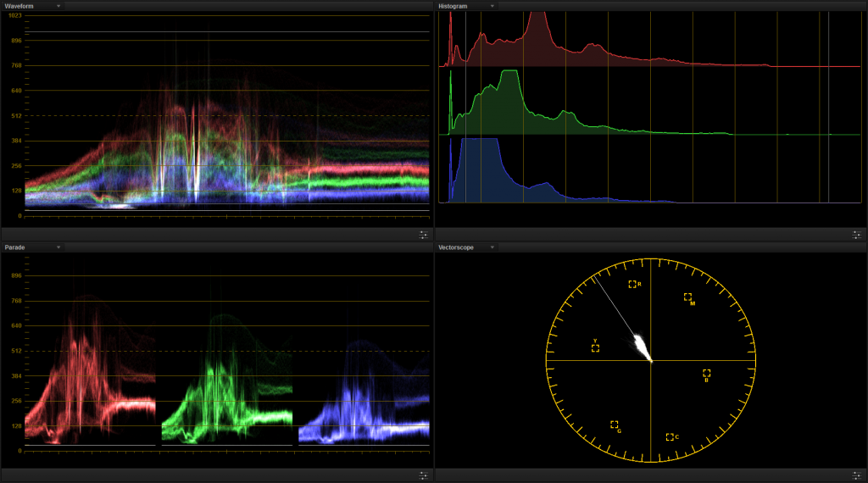Open the Waveform scope settings icon
The height and width of the screenshot is (483, 868).
(x=422, y=234)
